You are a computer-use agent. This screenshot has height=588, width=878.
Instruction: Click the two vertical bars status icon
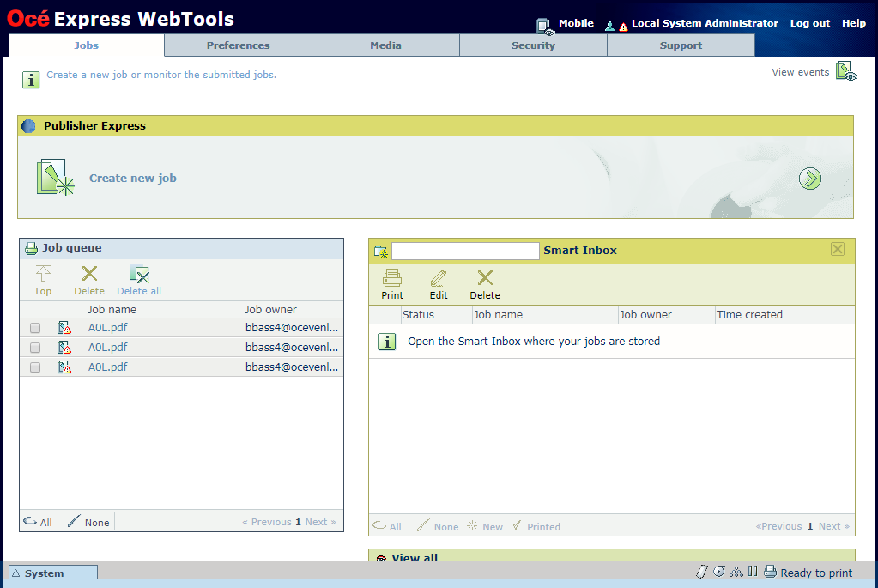(753, 571)
